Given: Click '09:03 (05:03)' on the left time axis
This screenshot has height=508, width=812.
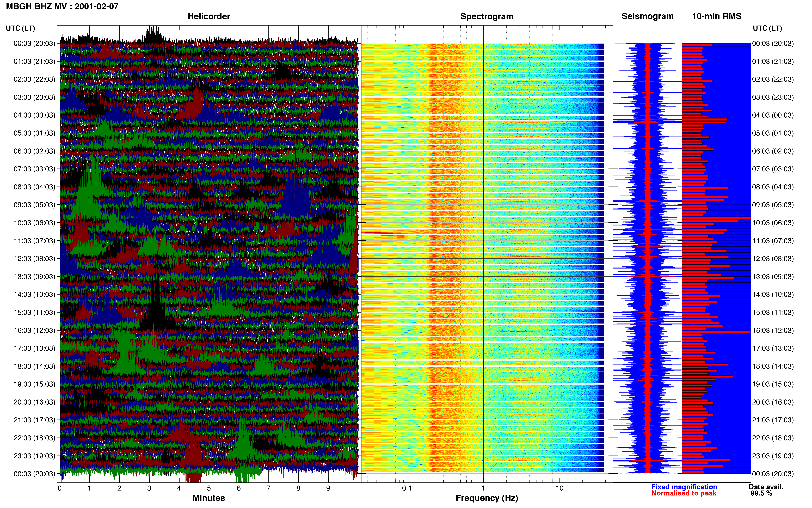Looking at the screenshot, I should pyautogui.click(x=34, y=205).
